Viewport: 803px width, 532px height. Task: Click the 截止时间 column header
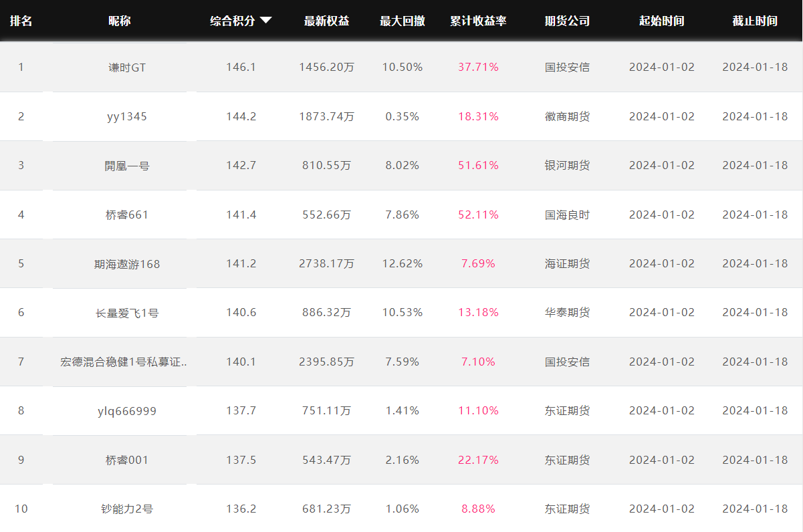click(x=755, y=21)
